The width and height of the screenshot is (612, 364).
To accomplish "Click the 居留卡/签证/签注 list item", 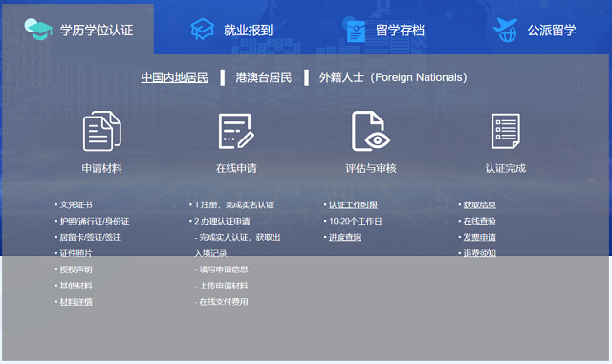I will (90, 237).
